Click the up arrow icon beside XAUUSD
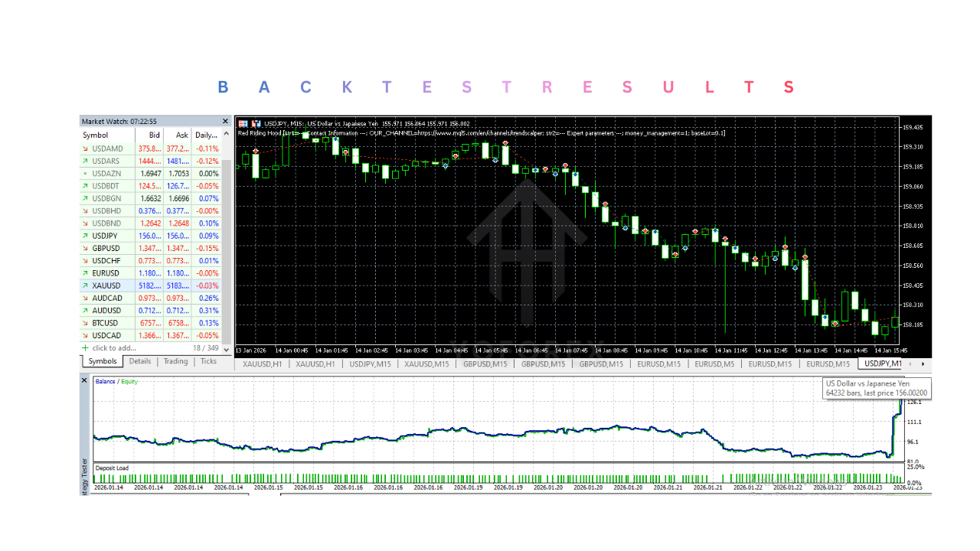The height and width of the screenshot is (551, 980). 85,285
